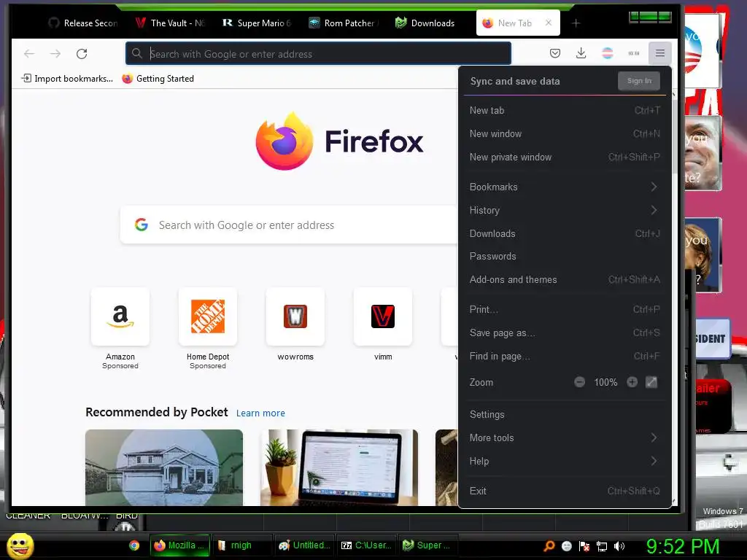This screenshot has width=747, height=560.
Task: Open Add-ons and themes
Action: point(565,279)
